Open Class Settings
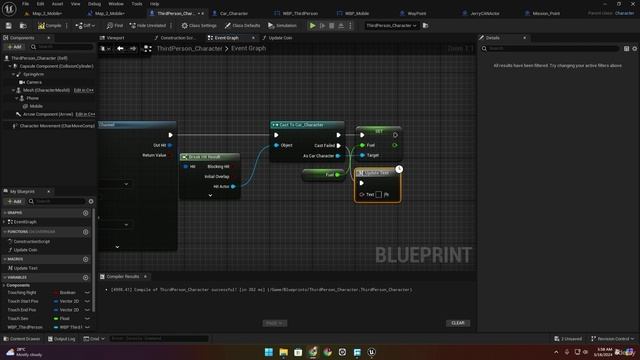The height and width of the screenshot is (360, 640). [199, 25]
